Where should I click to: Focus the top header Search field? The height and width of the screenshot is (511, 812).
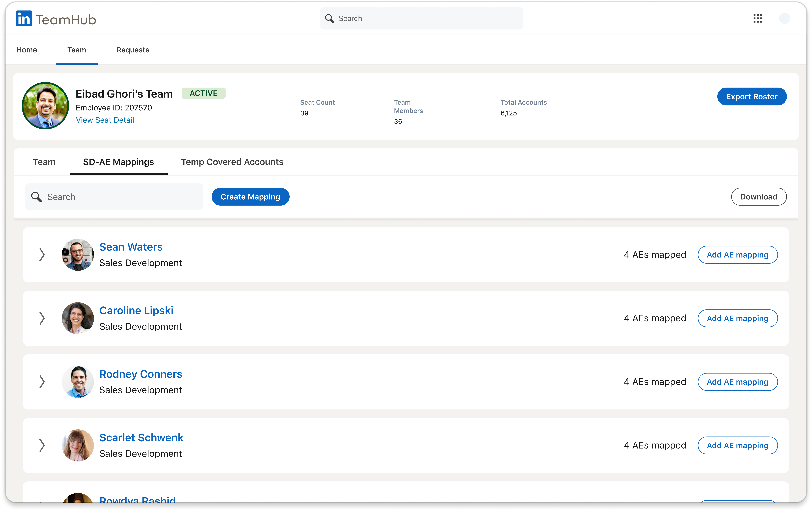(x=421, y=19)
